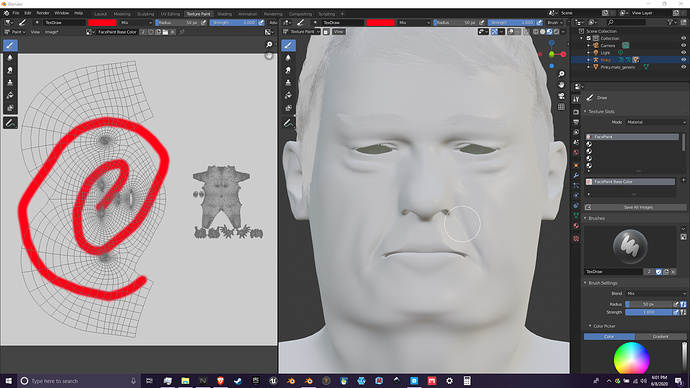Image resolution: width=690 pixels, height=388 pixels.
Task: Open the Blend Mix dropdown in Brush Settings
Action: coord(656,293)
